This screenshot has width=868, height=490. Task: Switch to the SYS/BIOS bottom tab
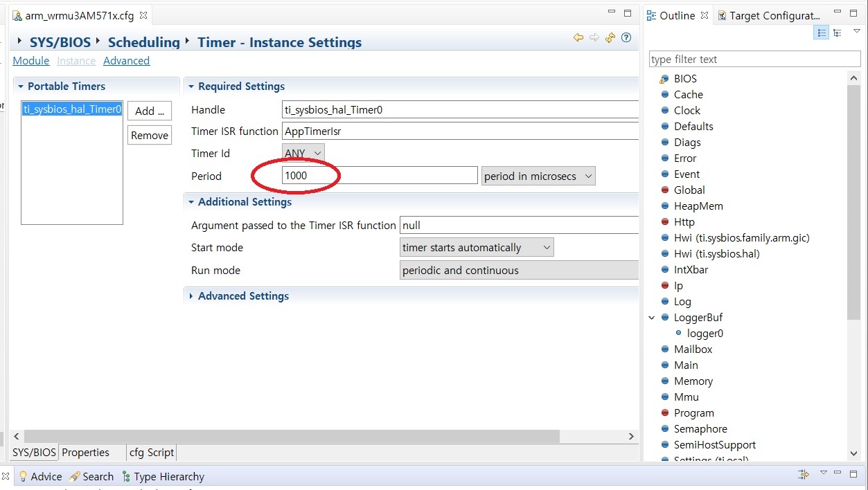pos(34,453)
